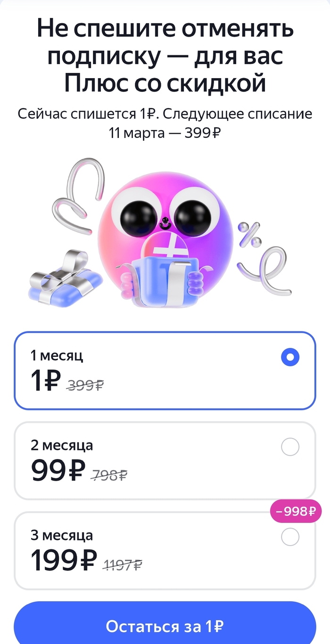
Task: Tap the Остаться за 1₽ button
Action: point(165,626)
